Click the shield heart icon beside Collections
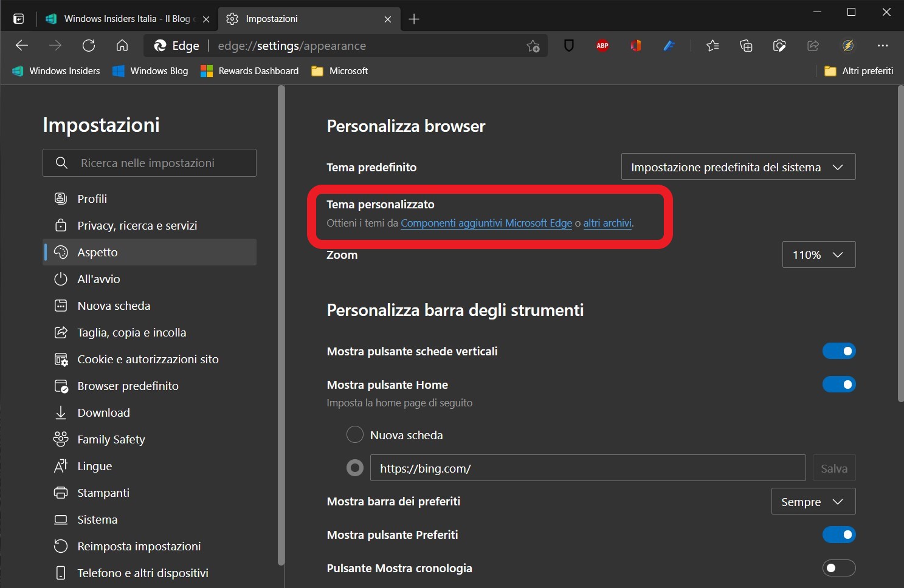This screenshot has width=904, height=588. [x=779, y=46]
